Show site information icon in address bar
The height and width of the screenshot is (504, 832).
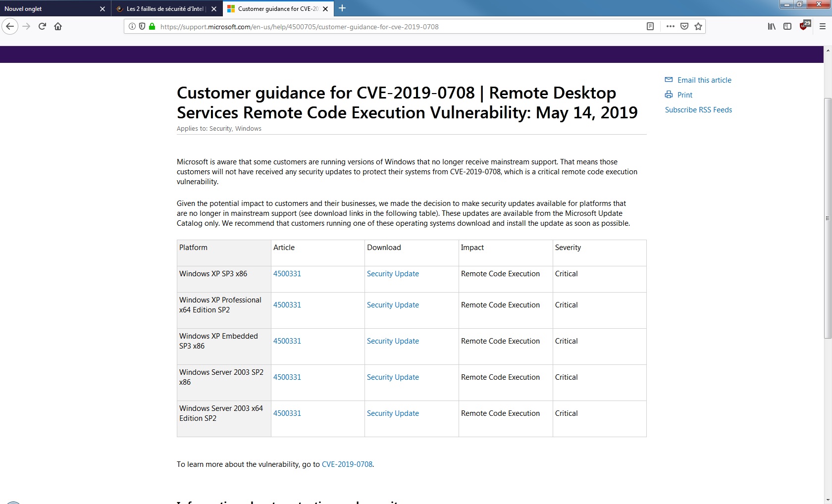[132, 27]
